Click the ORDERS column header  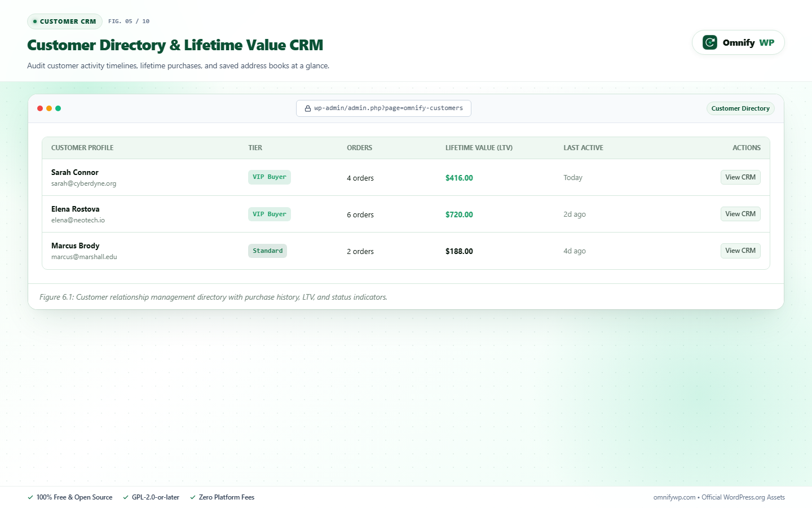coord(359,148)
